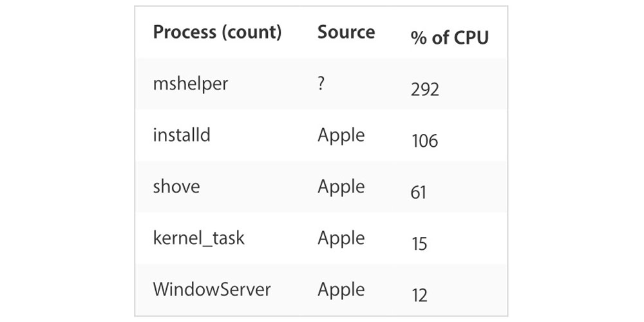Select the mshelper process name
The width and height of the screenshot is (644, 322).
point(190,84)
